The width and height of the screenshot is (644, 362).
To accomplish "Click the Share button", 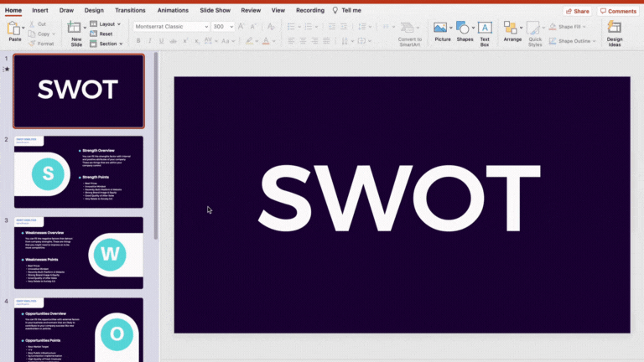I will point(578,11).
